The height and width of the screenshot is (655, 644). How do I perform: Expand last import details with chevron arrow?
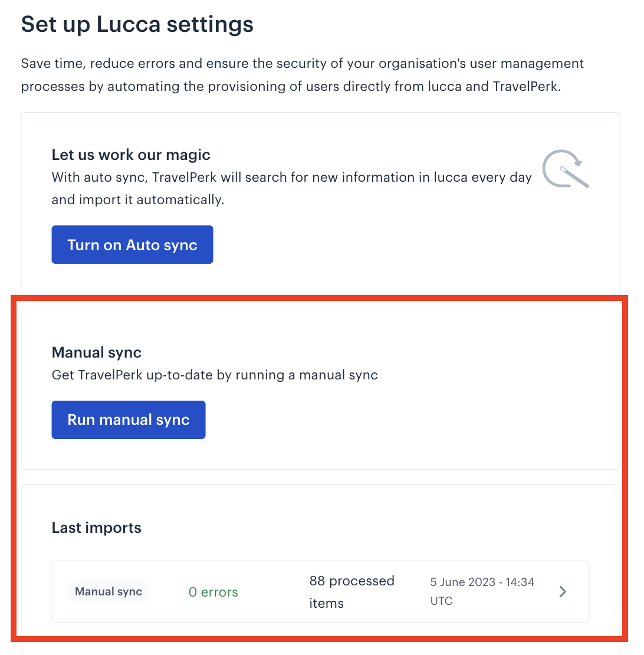click(563, 591)
